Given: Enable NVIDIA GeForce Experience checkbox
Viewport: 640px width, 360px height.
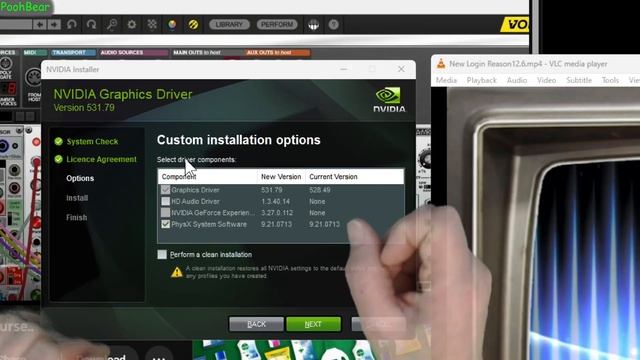Looking at the screenshot, I should coord(165,213).
